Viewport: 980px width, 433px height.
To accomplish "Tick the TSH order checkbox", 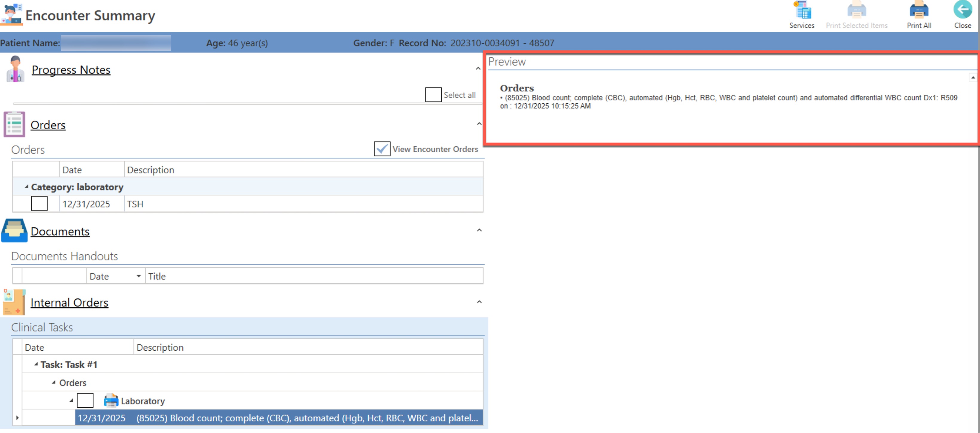I will [39, 204].
